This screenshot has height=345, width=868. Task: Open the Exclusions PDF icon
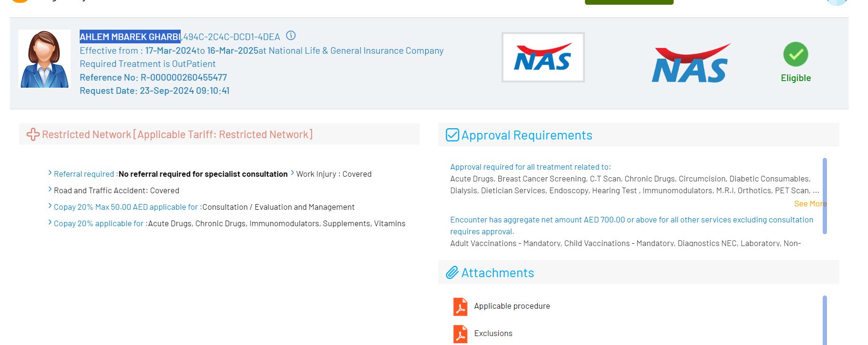point(460,334)
